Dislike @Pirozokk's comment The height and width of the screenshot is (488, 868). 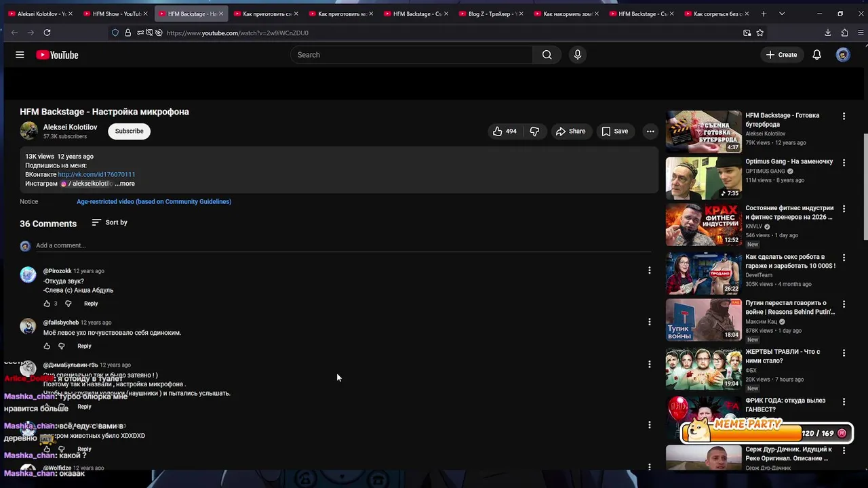click(x=68, y=304)
